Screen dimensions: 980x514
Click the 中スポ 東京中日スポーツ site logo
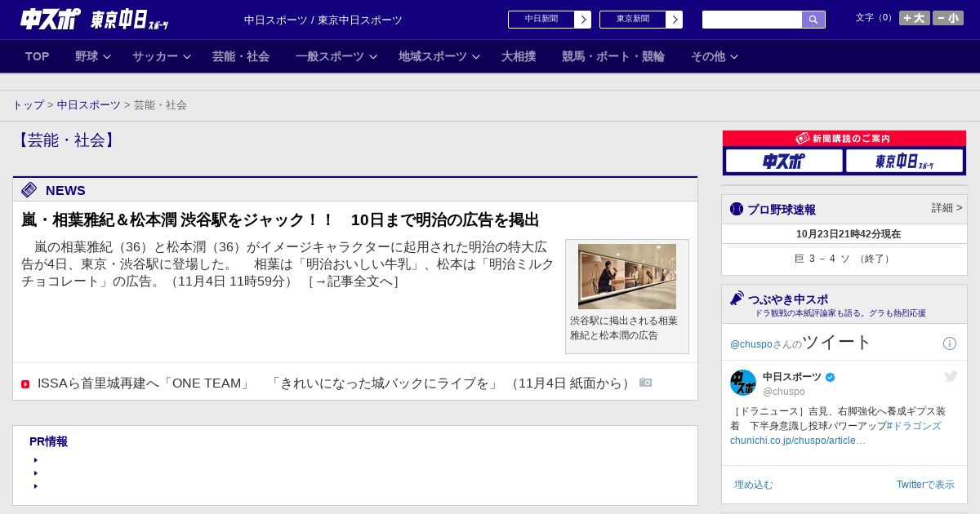pyautogui.click(x=95, y=19)
